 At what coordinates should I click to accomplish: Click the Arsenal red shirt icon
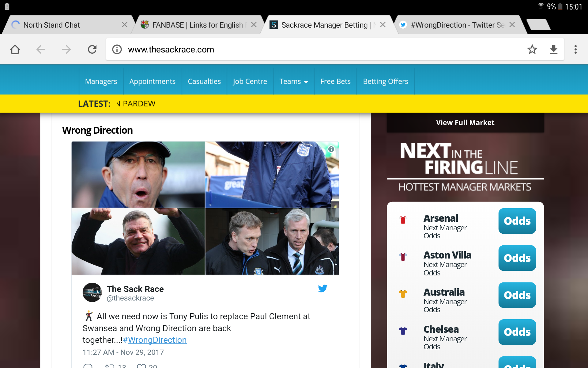[x=403, y=220]
